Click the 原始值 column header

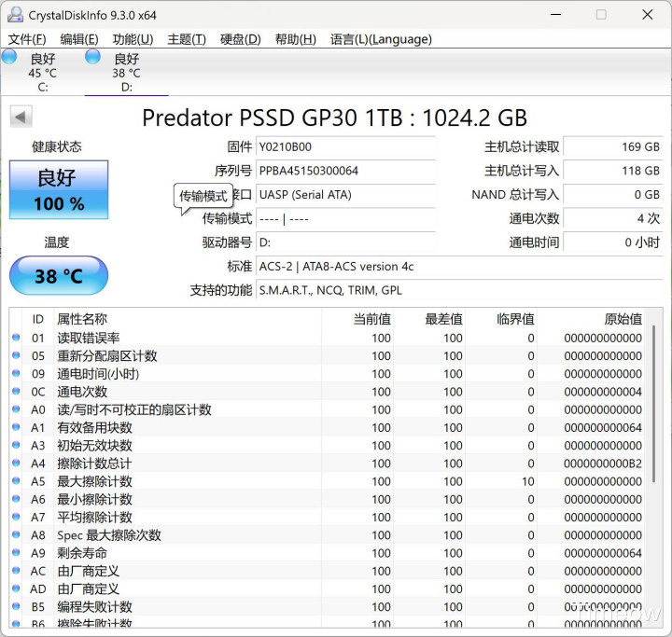point(623,319)
